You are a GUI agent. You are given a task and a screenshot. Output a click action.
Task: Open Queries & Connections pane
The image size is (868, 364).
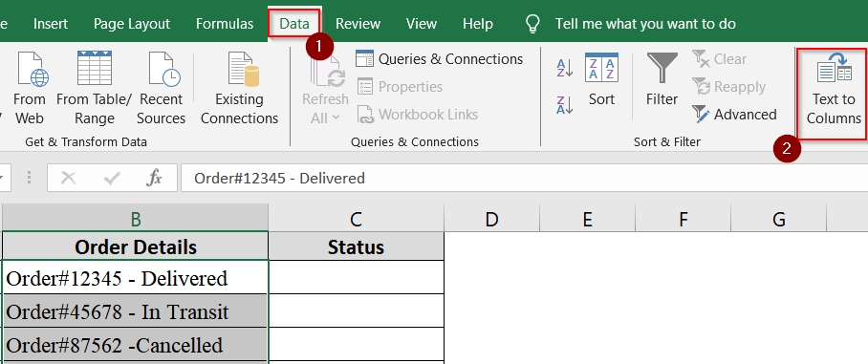coord(440,58)
